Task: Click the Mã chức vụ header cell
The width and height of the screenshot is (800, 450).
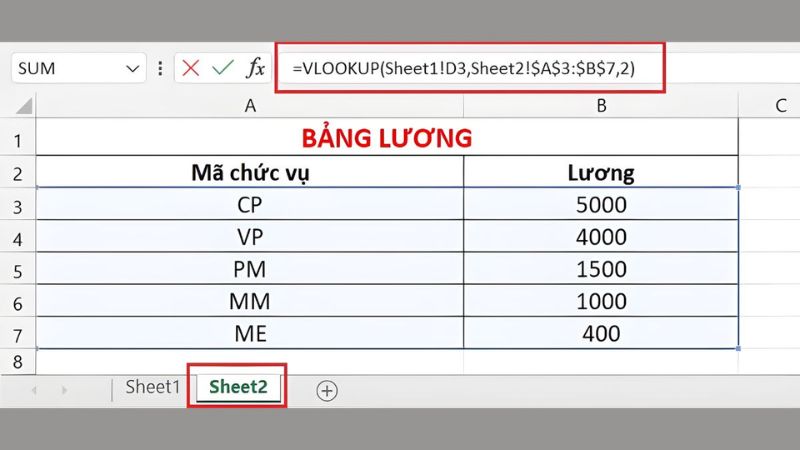Action: point(250,172)
